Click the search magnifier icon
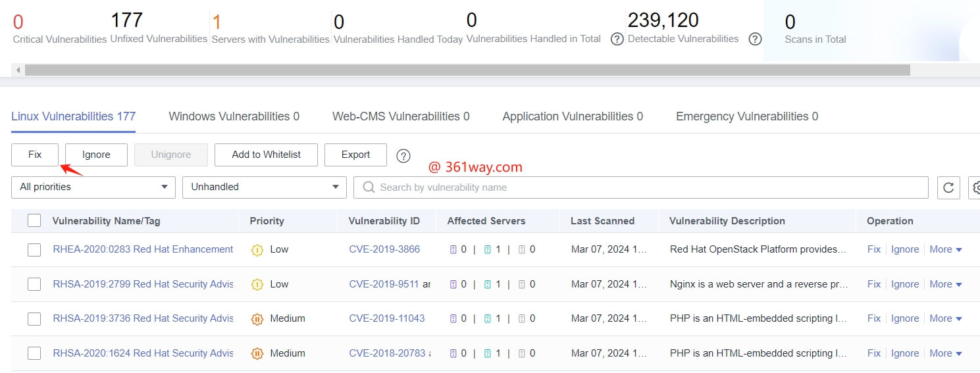The height and width of the screenshot is (373, 980). (x=369, y=187)
